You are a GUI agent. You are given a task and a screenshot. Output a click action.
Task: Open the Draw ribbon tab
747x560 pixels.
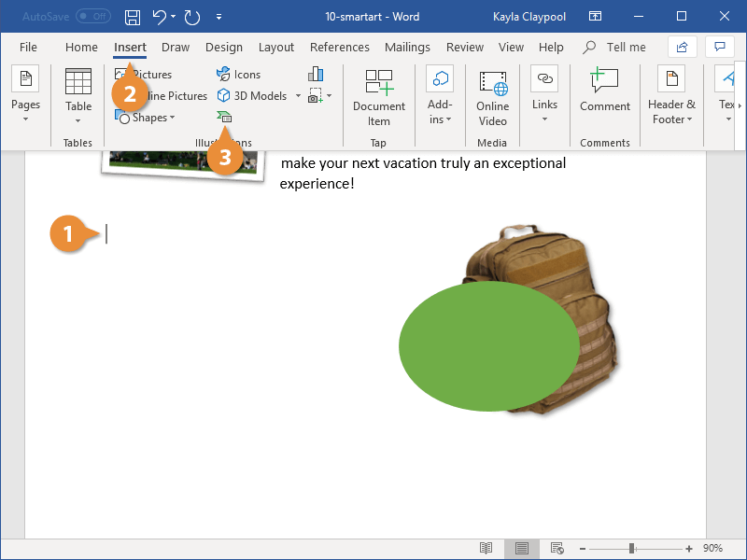point(176,47)
